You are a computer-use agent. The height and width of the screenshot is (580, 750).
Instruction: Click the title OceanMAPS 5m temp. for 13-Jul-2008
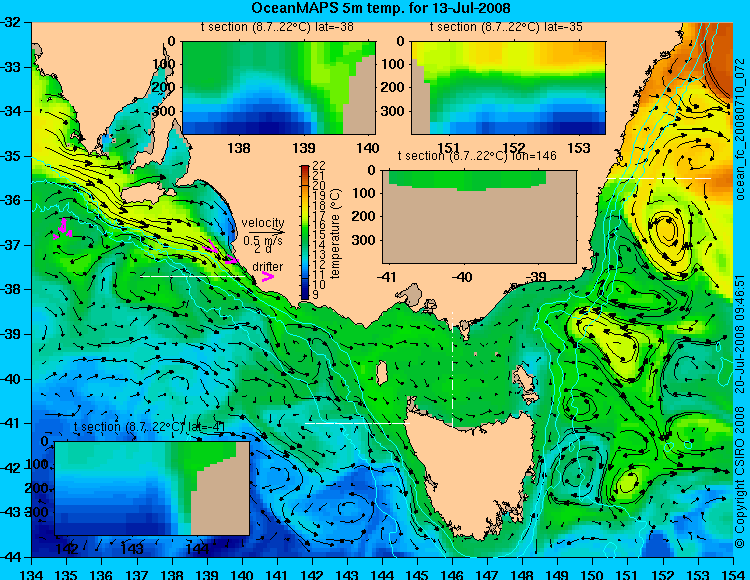coord(381,8)
